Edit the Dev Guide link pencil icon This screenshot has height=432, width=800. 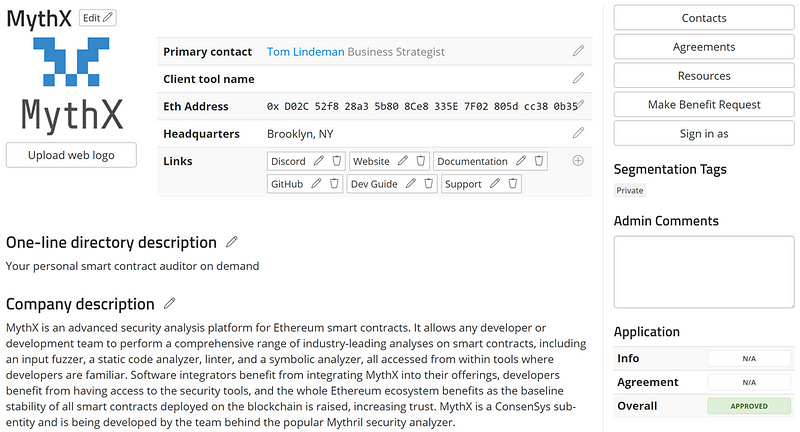[x=411, y=183]
